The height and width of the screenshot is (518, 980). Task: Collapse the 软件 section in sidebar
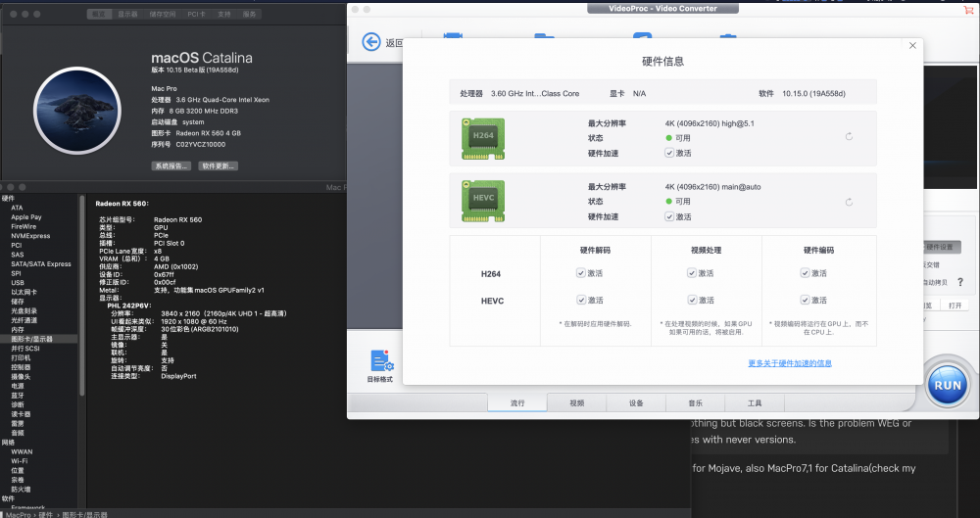8,498
